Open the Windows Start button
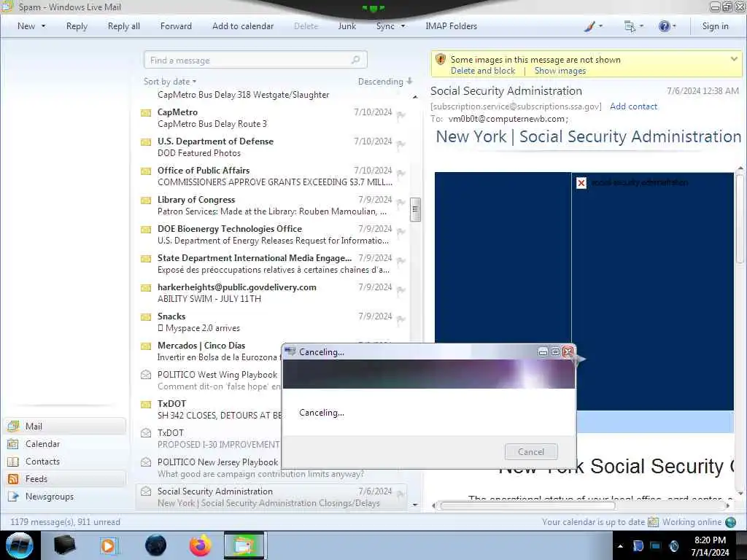Screen dimensions: 747x560 [20, 545]
